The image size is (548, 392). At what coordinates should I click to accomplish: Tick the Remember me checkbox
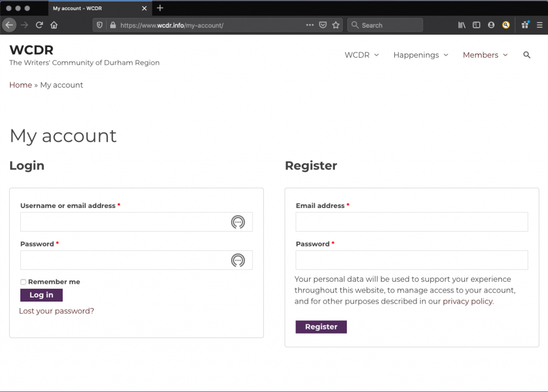(23, 282)
